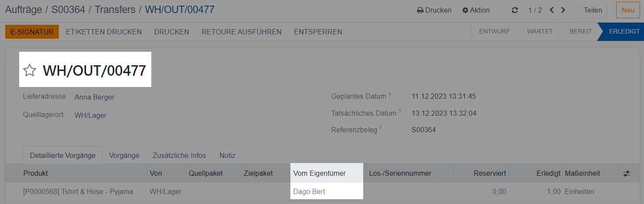Select the Notiz tab
Viewport: 644px width, 204px height.
pyautogui.click(x=227, y=155)
